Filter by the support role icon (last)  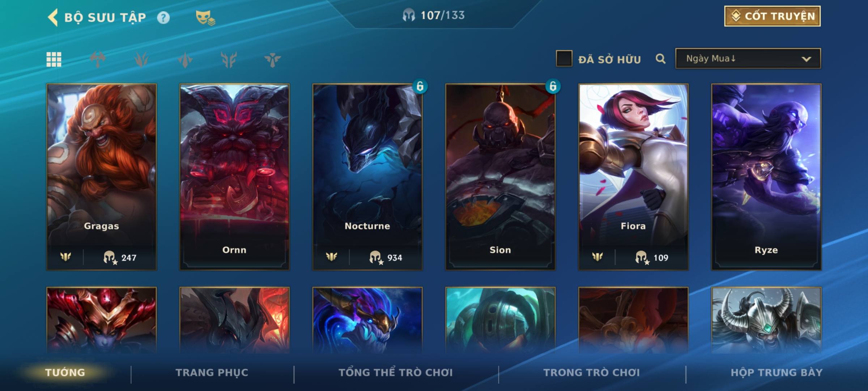point(272,59)
